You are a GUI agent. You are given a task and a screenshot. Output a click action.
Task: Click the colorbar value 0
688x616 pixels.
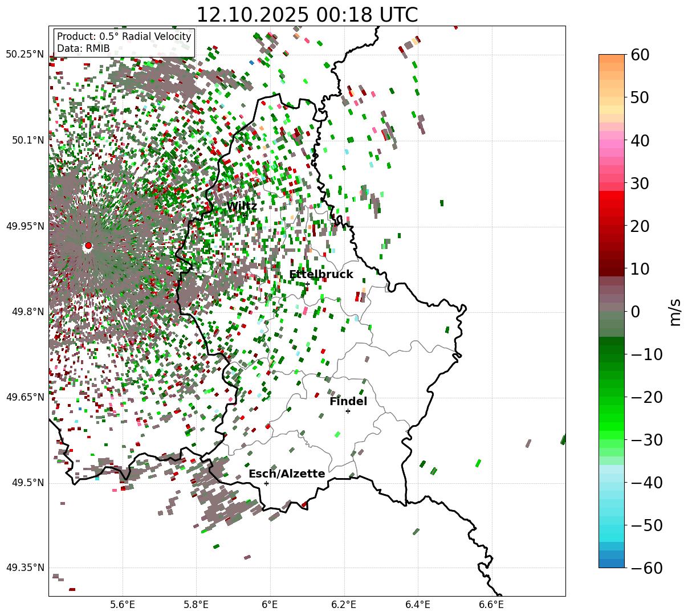point(634,311)
